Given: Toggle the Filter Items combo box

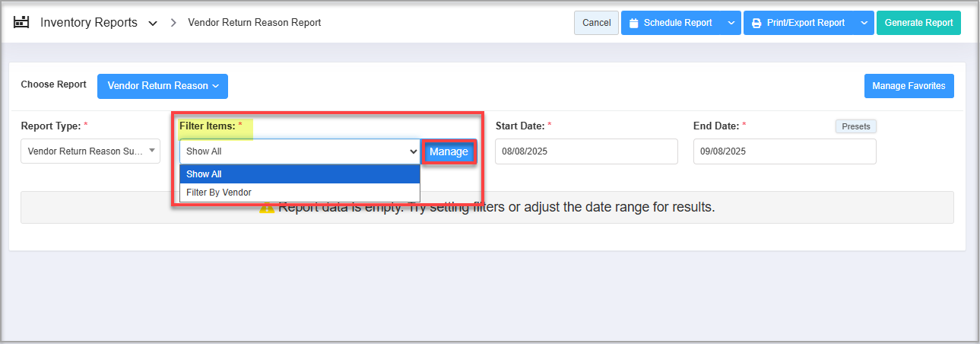Looking at the screenshot, I should 300,151.
